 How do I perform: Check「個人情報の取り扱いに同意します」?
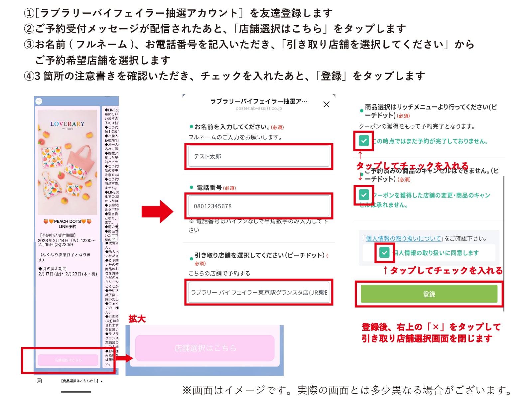pos(385,253)
